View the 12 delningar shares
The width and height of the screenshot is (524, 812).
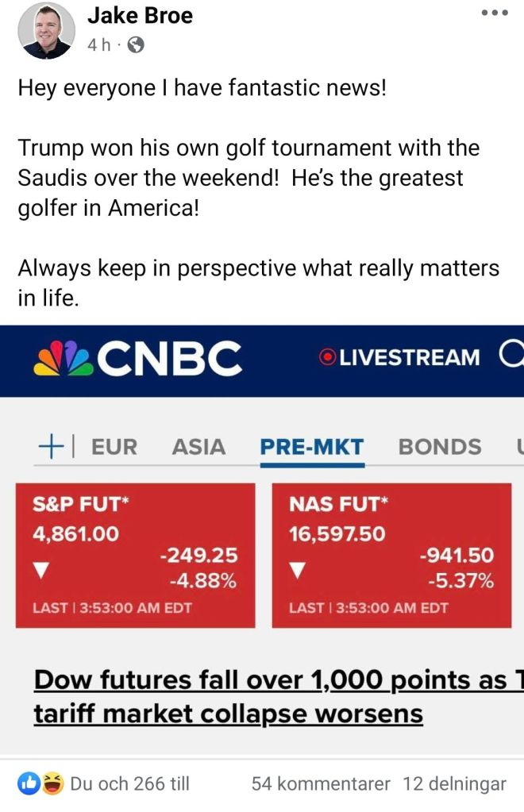click(454, 784)
